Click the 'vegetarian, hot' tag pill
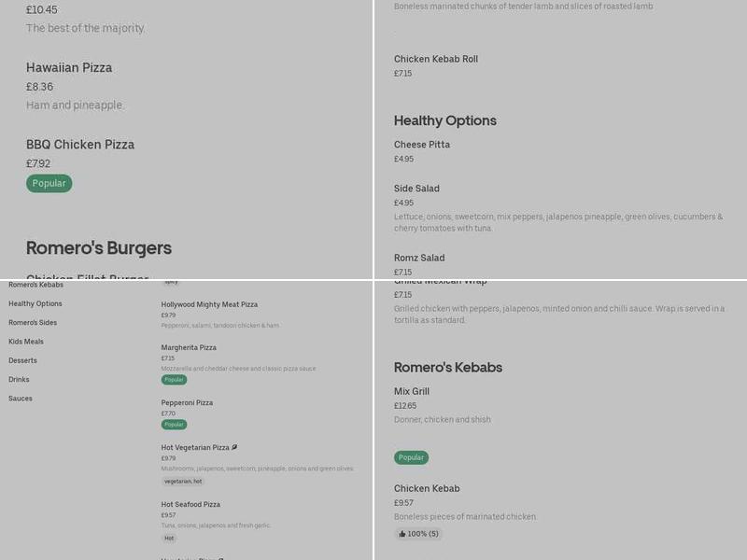Screen dimensions: 747x560 click(184, 481)
